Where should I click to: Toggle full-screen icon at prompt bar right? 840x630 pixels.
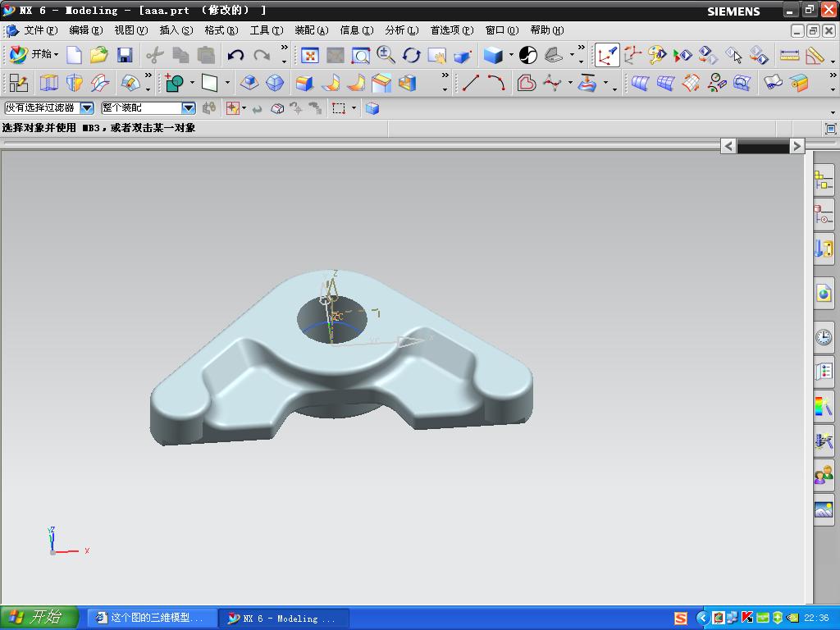pos(830,128)
